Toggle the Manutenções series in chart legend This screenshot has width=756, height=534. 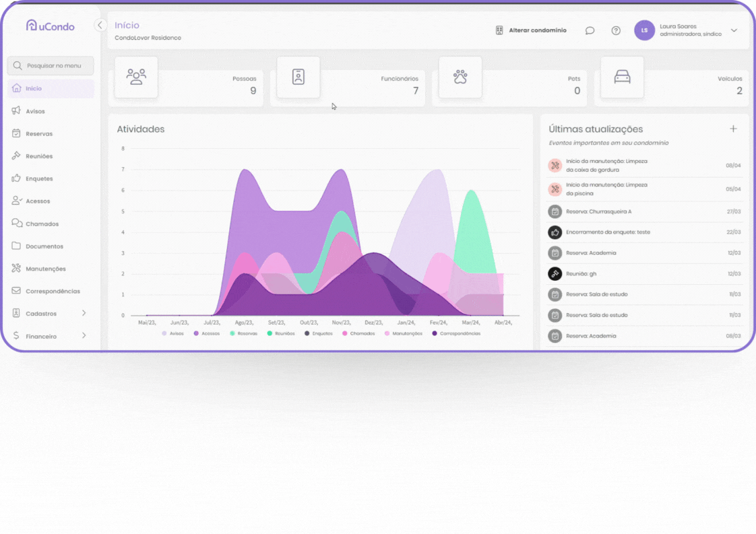point(404,333)
